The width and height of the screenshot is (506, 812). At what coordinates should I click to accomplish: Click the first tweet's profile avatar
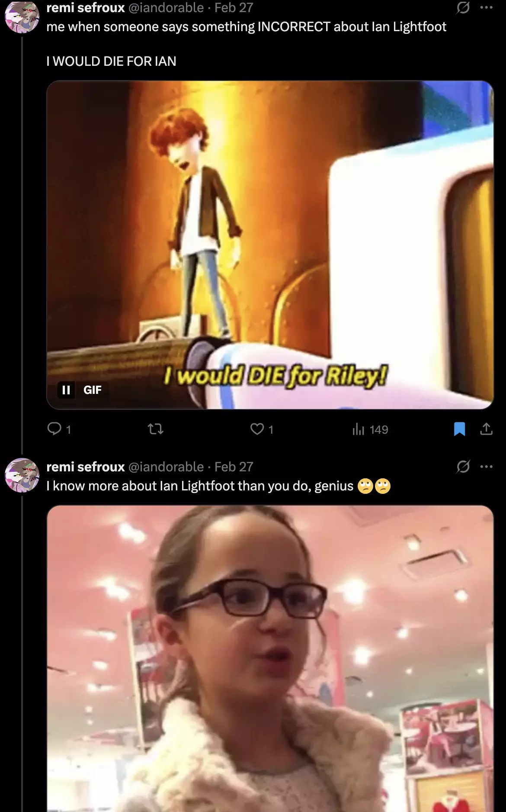tap(22, 16)
